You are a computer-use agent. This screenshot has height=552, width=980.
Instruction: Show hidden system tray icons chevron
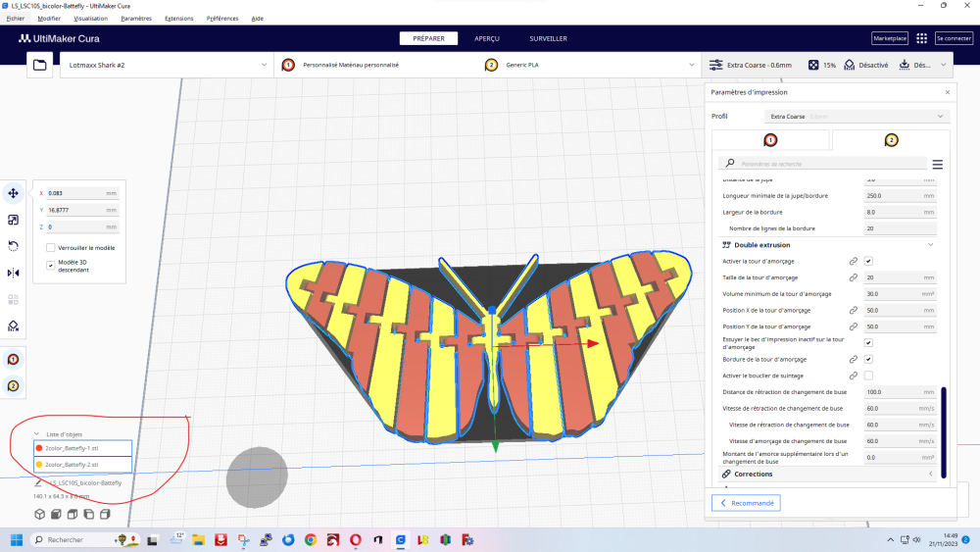[x=890, y=539]
